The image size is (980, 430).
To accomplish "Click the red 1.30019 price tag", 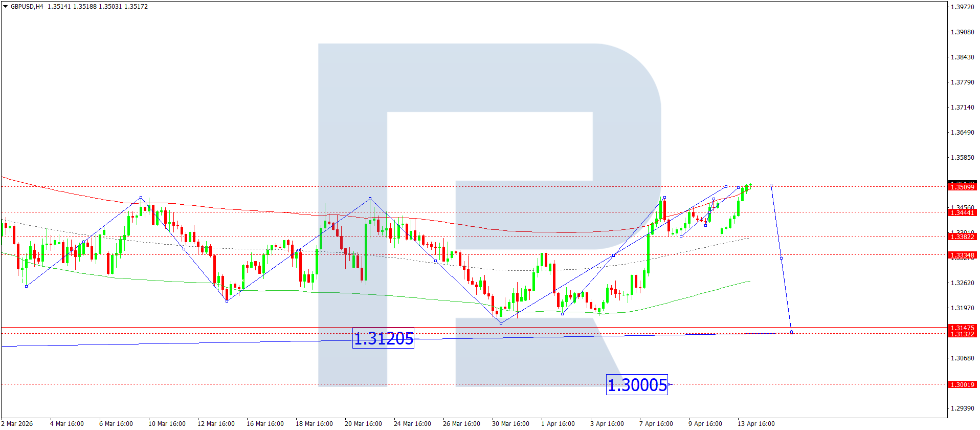I will [x=962, y=384].
